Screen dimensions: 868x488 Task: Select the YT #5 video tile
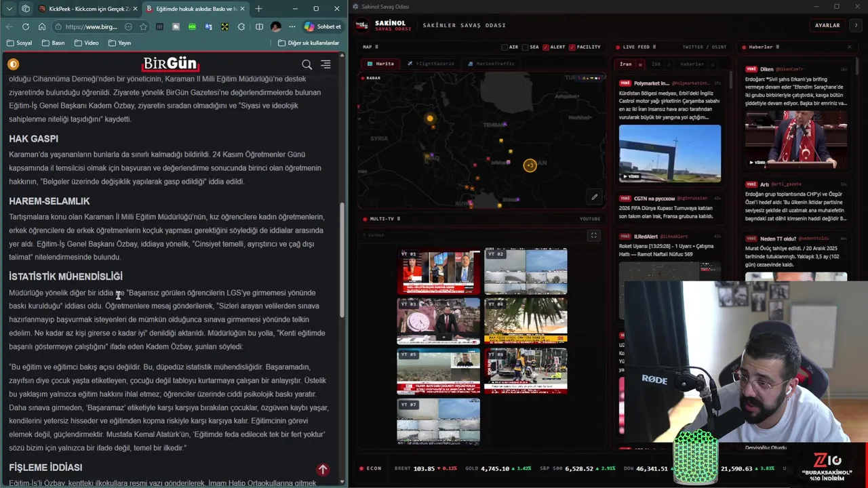click(439, 371)
